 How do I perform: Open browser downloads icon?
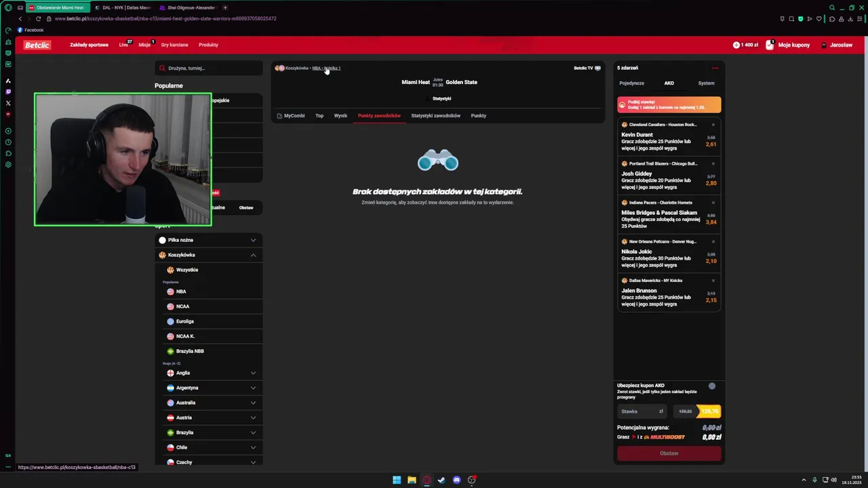850,18
